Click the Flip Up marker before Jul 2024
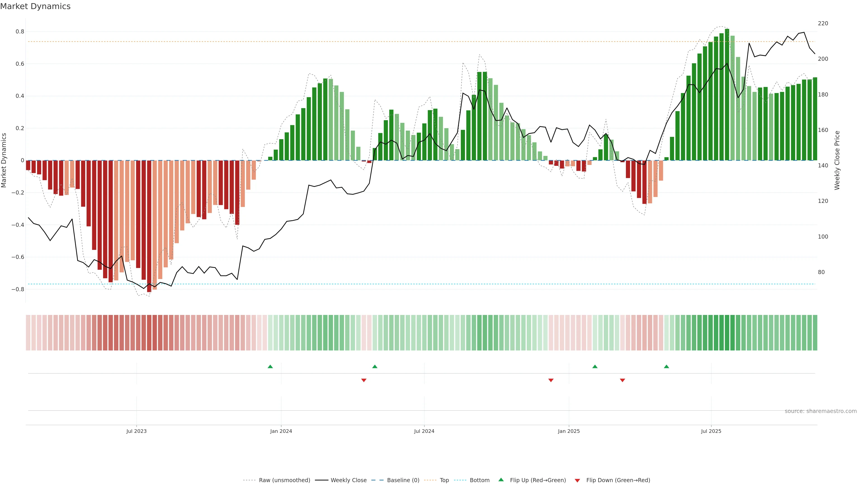This screenshot has height=488, width=868. click(x=375, y=366)
